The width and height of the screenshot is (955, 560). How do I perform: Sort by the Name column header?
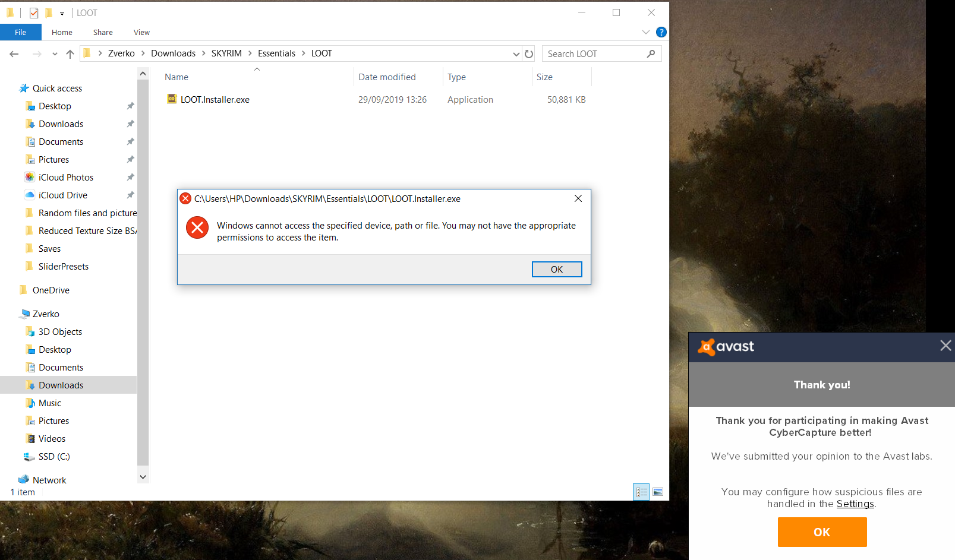click(176, 77)
